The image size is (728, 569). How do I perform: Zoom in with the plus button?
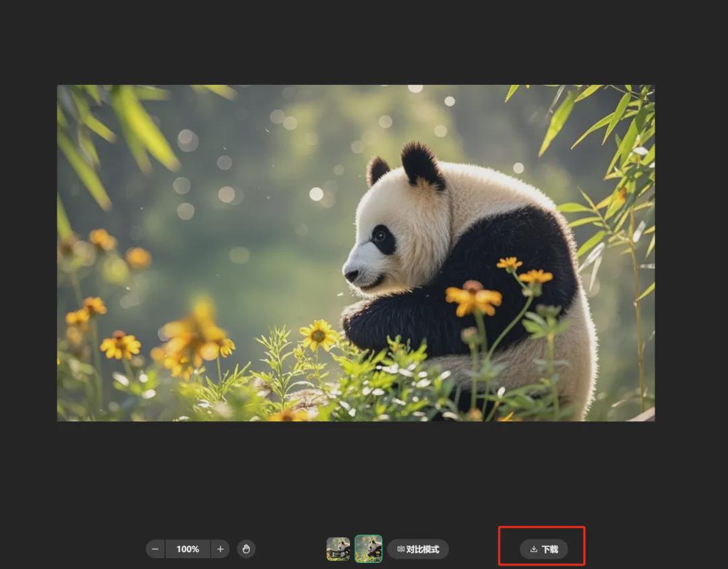click(x=220, y=549)
